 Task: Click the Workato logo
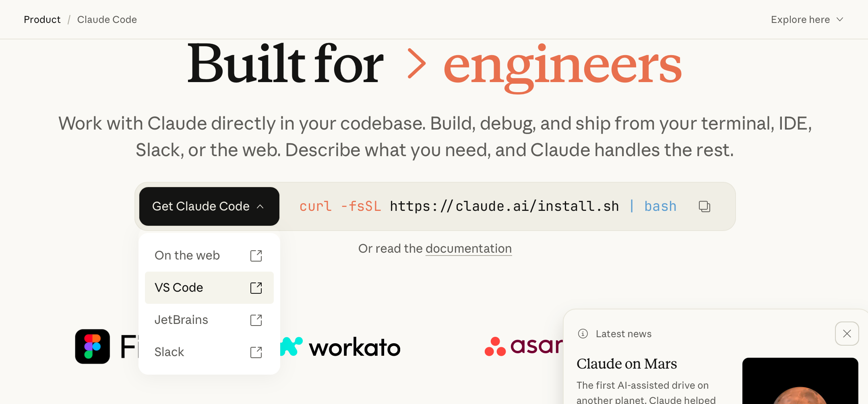pyautogui.click(x=341, y=347)
